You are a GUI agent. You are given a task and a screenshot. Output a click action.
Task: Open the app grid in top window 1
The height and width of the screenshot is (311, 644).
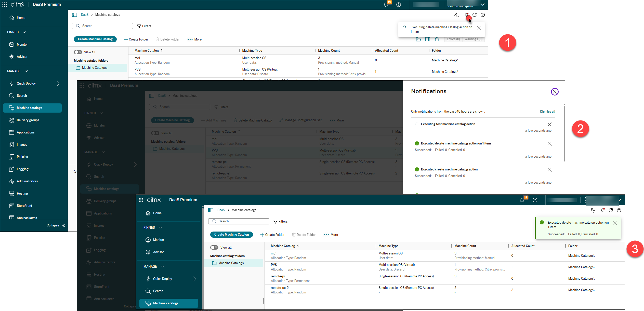5,5
